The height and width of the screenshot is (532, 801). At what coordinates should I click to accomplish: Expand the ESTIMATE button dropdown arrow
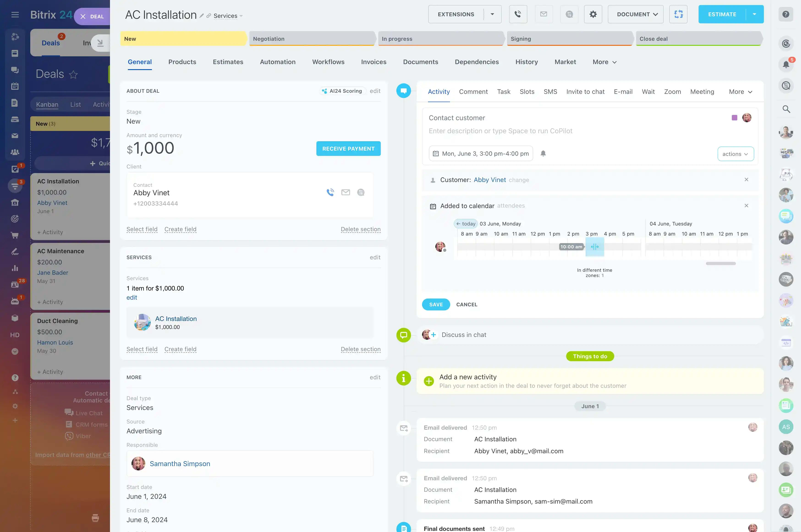754,14
